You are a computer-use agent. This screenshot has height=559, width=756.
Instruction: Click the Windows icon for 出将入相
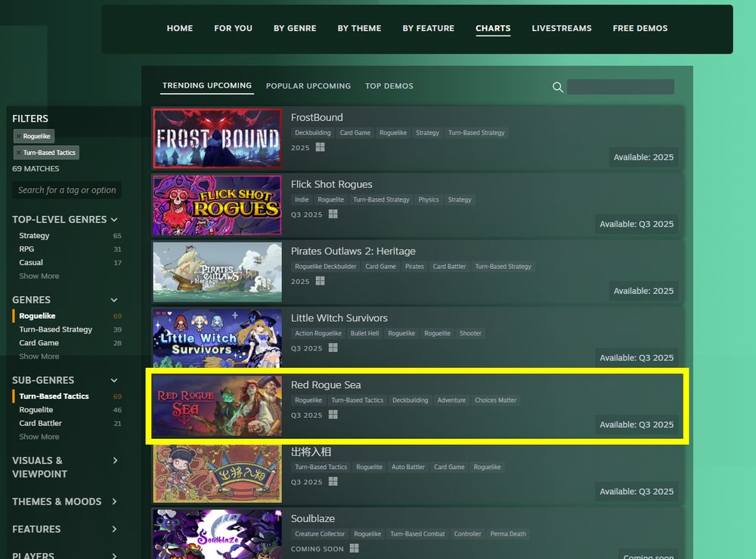[333, 482]
